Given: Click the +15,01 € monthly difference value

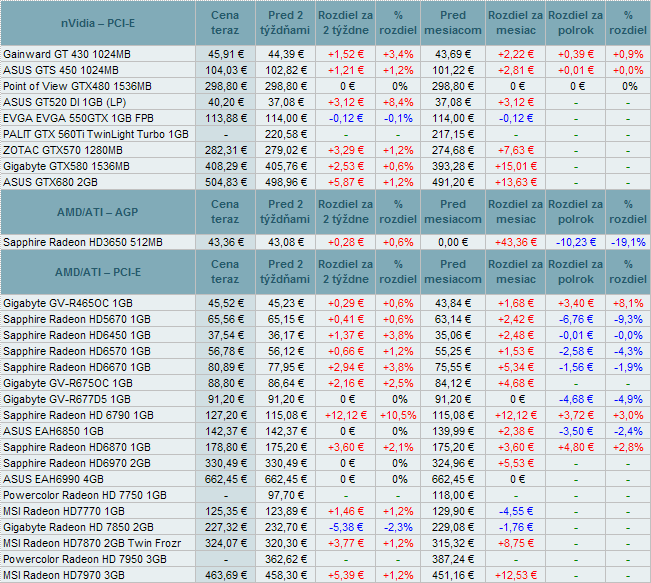Looking at the screenshot, I should [x=516, y=166].
